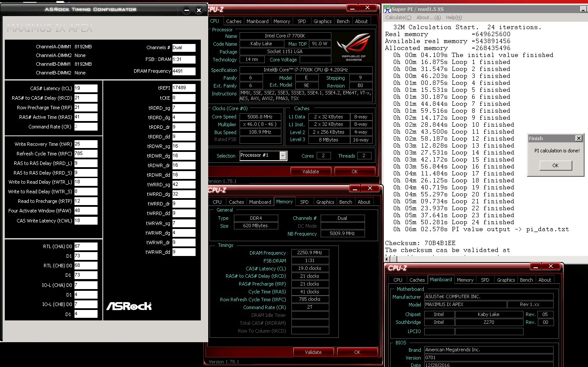Screen dimensions: 588x367
Task: Select the Bench tab in top CPU-Z window
Action: (343, 21)
